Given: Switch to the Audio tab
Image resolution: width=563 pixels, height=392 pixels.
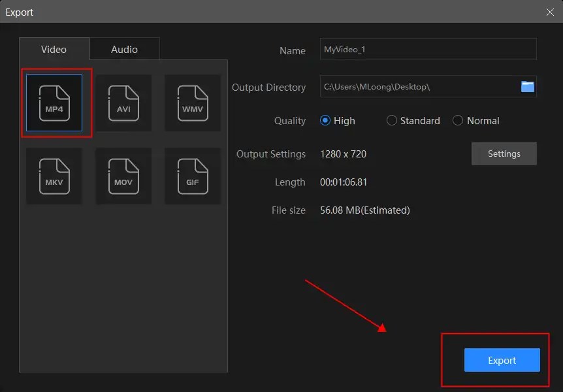Looking at the screenshot, I should 124,48.
